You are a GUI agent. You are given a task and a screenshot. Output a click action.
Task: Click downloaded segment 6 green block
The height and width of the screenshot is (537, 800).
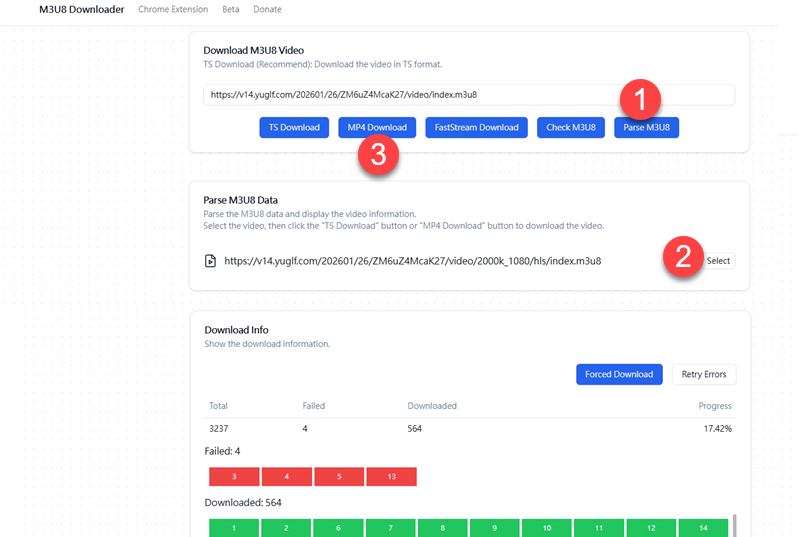click(339, 527)
